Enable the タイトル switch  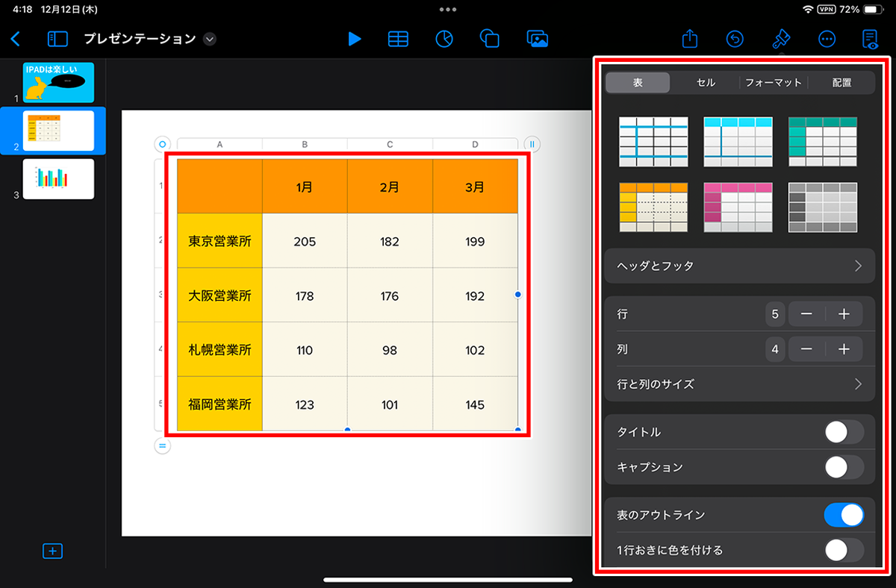point(844,432)
